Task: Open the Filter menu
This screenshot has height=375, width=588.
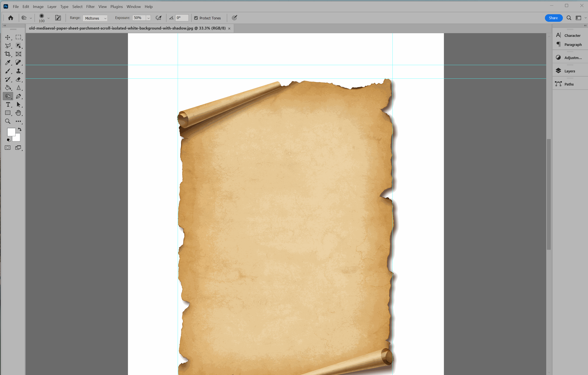Action: pyautogui.click(x=90, y=7)
